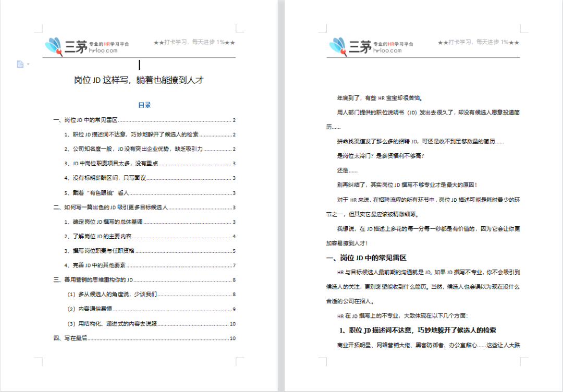Click the line 还是…… on the second page

(x=347, y=170)
